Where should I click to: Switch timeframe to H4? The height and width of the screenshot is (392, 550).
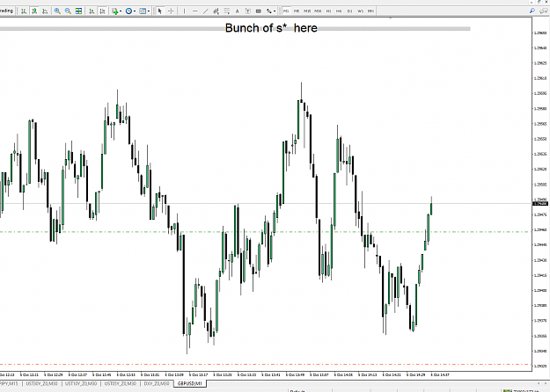[x=339, y=11]
